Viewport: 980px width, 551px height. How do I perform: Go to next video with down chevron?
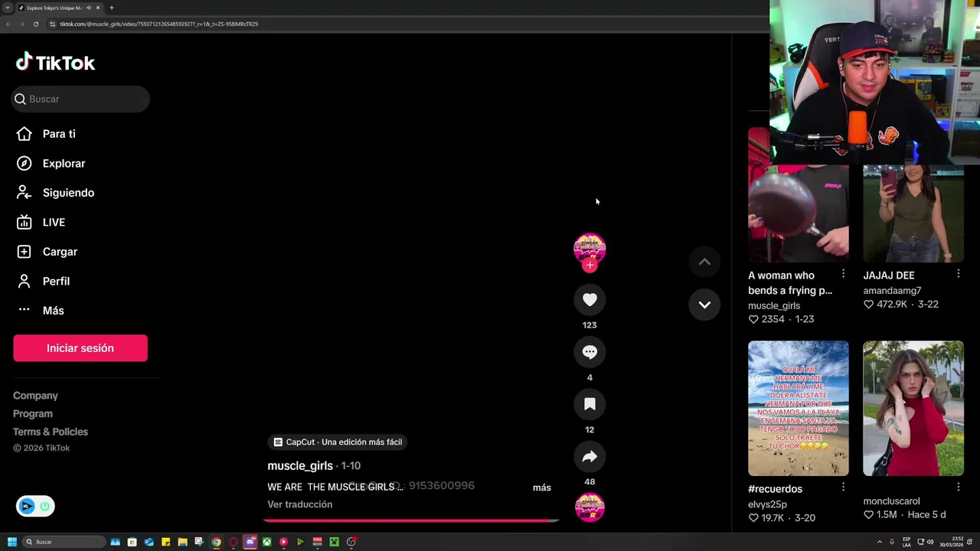(x=704, y=305)
